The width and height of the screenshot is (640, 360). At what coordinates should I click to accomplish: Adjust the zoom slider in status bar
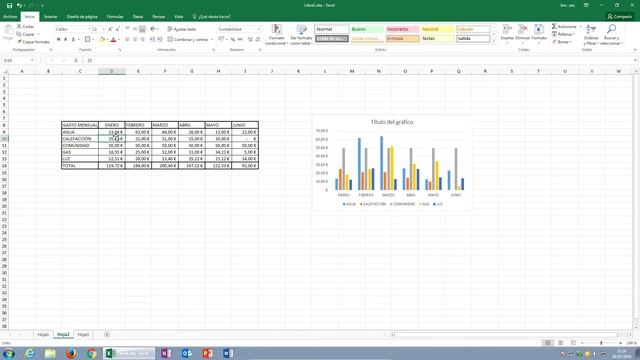pos(601,343)
